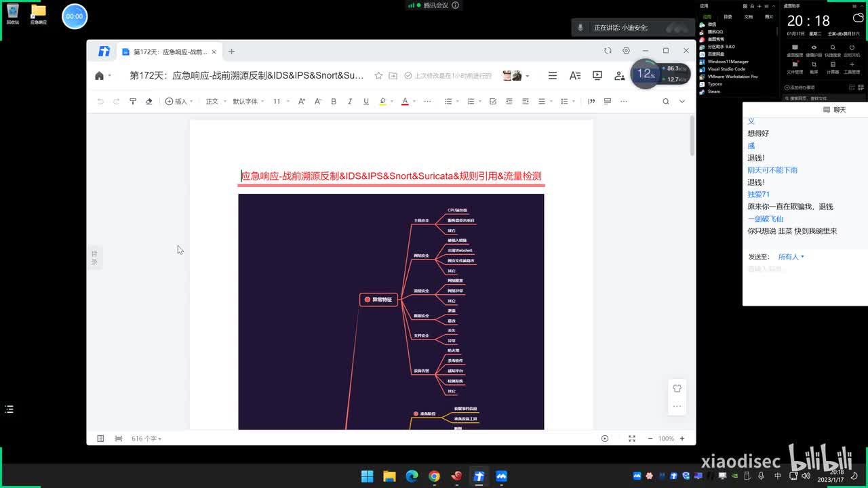Insert a block quote
Viewport: 868px width, 488px height.
pyautogui.click(x=591, y=102)
